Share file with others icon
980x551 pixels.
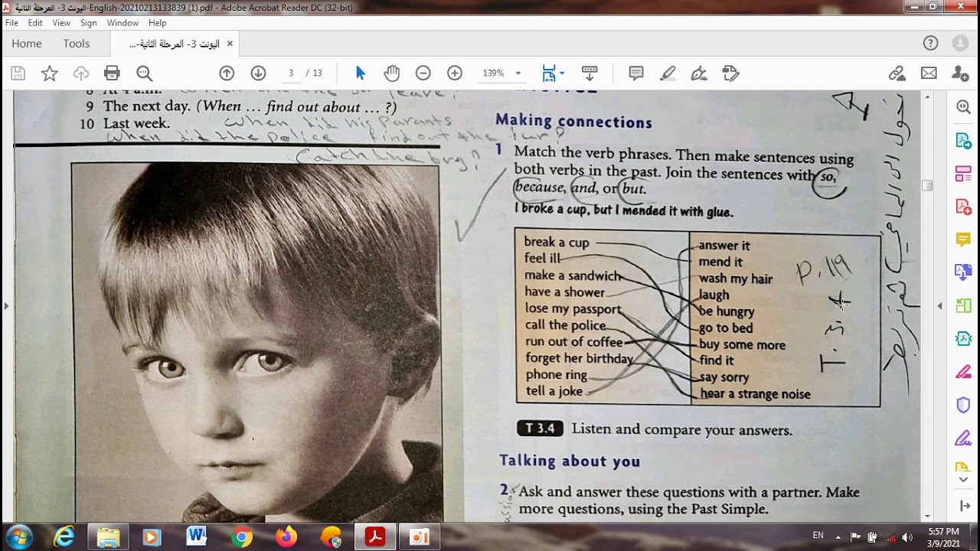coord(960,73)
